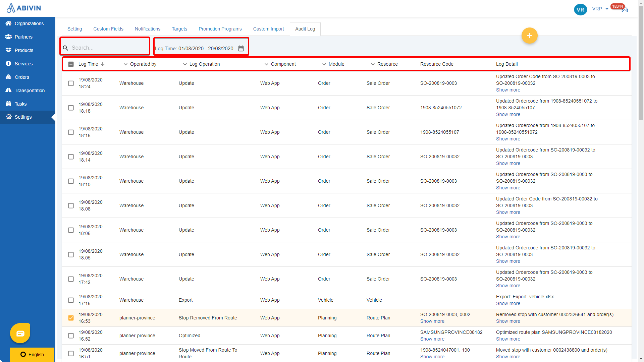This screenshot has height=362, width=644.
Task: Switch to the Custom Import tab
Action: 268,29
